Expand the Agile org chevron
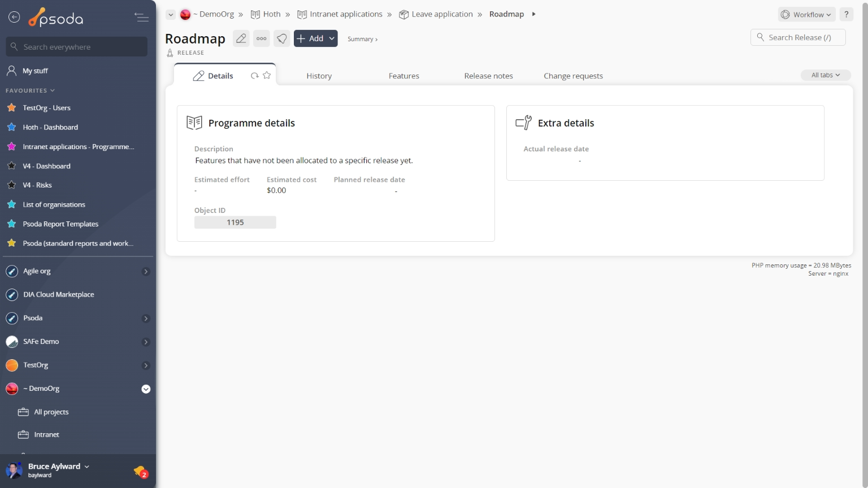The image size is (868, 488). pos(146,272)
